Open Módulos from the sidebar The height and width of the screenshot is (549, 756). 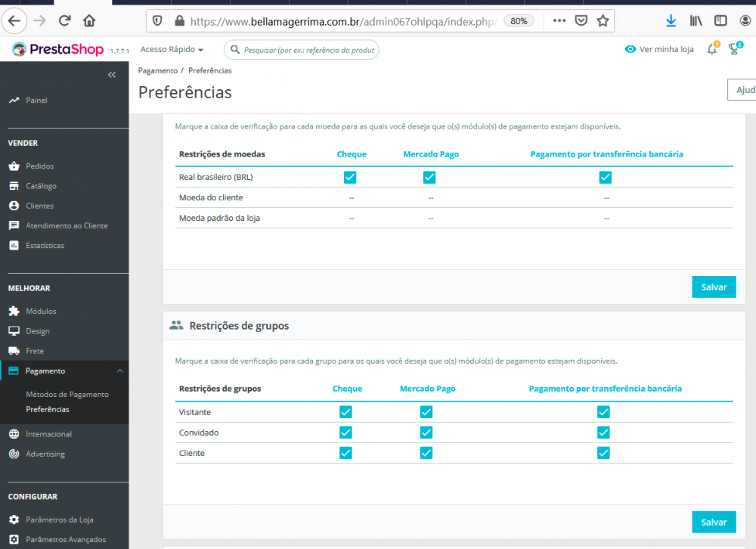tap(41, 312)
